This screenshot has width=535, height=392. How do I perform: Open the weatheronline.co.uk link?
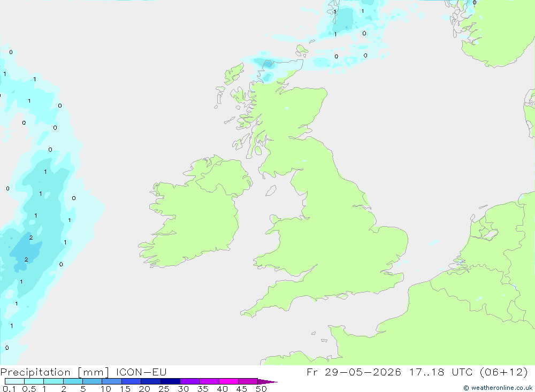(498, 388)
